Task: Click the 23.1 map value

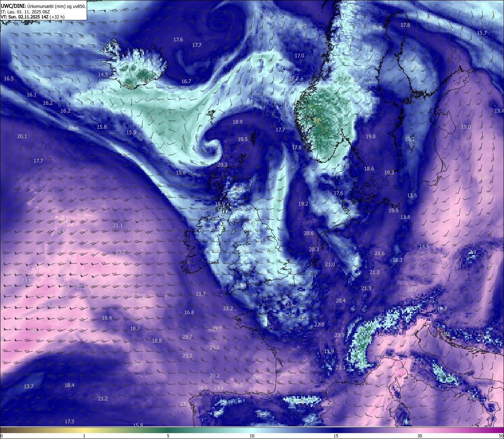Action: tap(82, 287)
